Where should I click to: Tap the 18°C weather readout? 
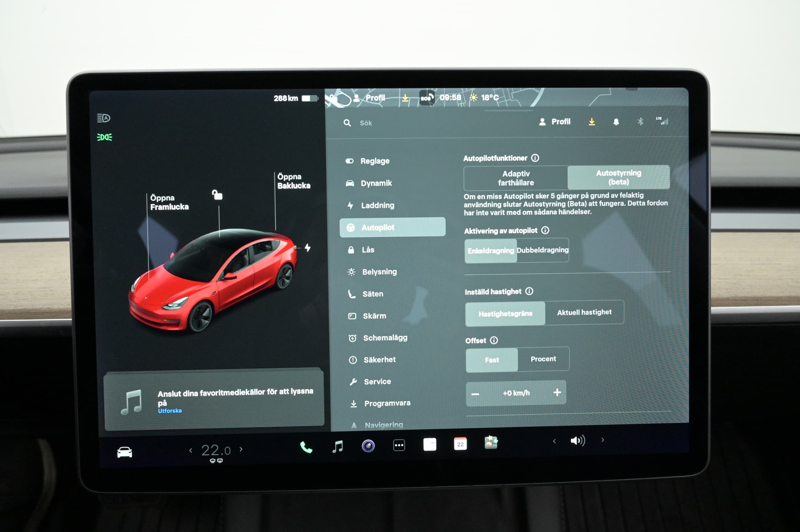point(484,98)
